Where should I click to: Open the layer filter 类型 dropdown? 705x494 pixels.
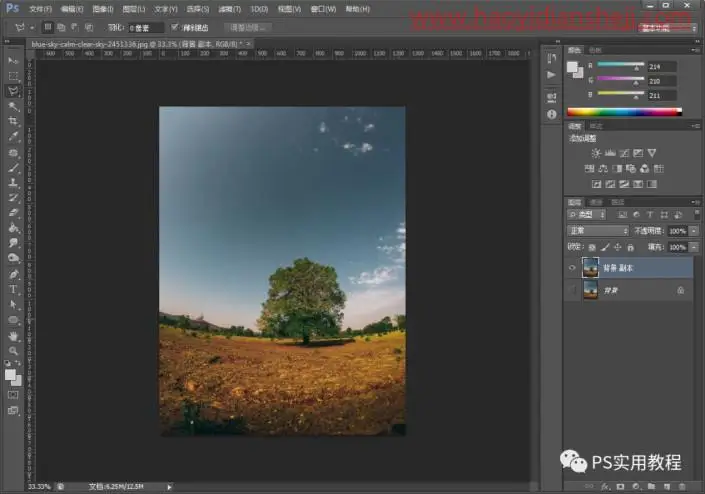pyautogui.click(x=587, y=215)
